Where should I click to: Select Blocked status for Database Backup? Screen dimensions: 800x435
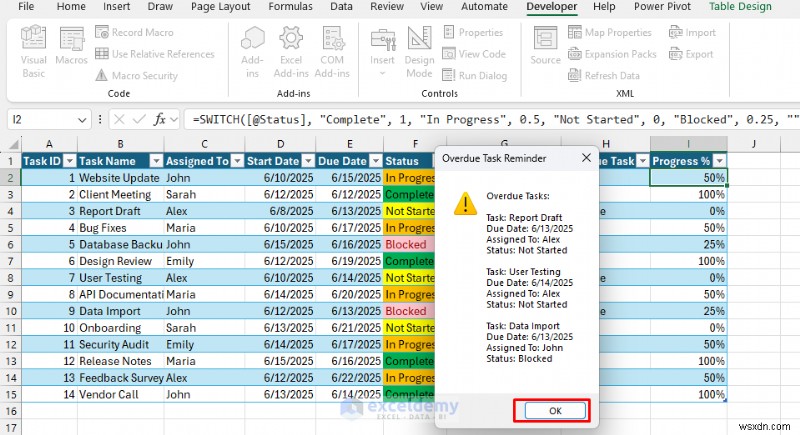[409, 244]
